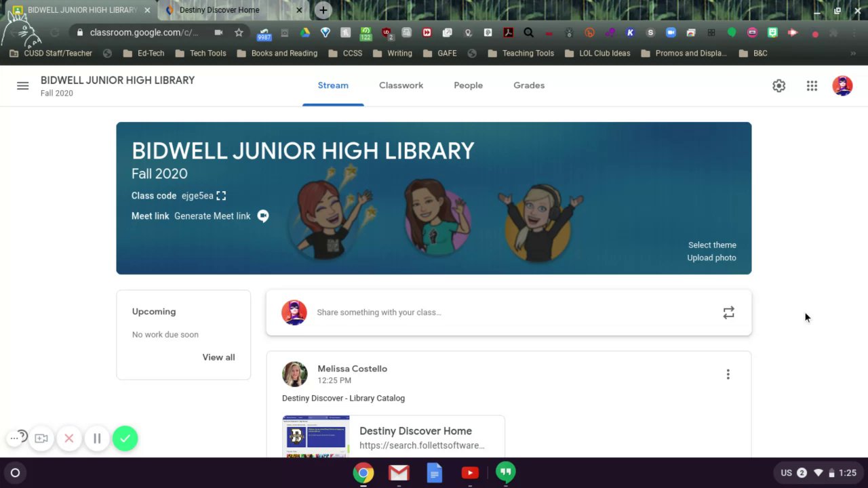Image resolution: width=868 pixels, height=488 pixels.
Task: Click Generate Meet link
Action: tap(212, 216)
